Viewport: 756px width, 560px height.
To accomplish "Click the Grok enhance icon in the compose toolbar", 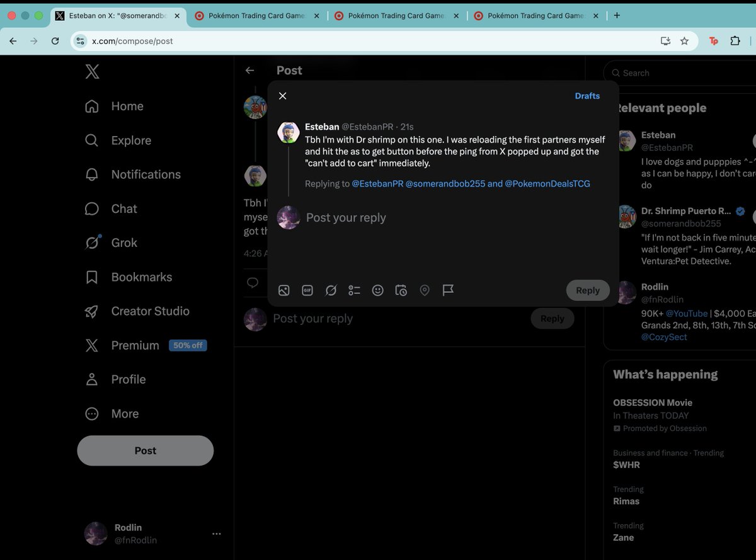I will [331, 290].
